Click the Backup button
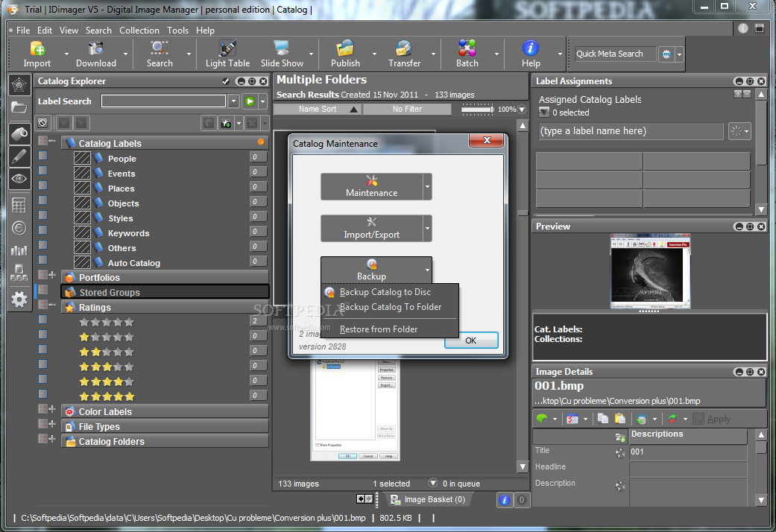 pos(372,270)
